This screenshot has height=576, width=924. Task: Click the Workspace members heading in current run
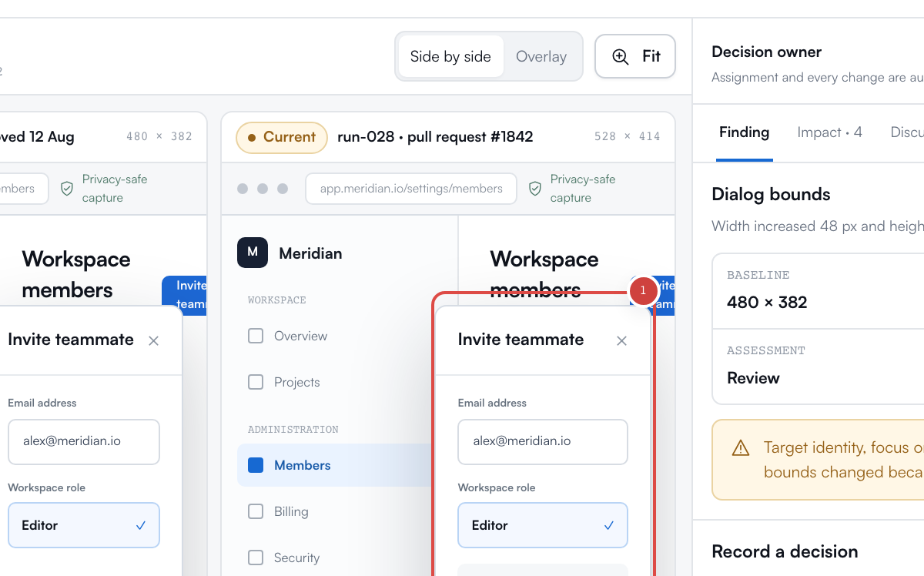(544, 275)
